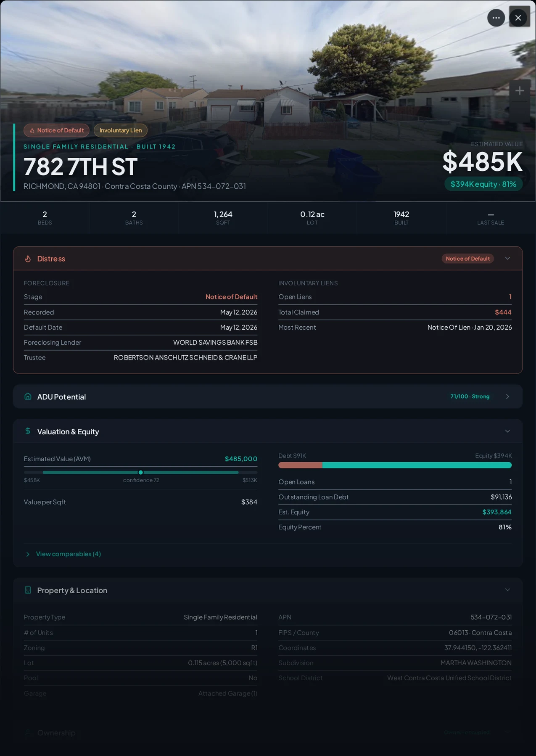Viewport: 536px width, 756px height.
Task: Click the Involuntary Lien badge
Action: click(121, 130)
